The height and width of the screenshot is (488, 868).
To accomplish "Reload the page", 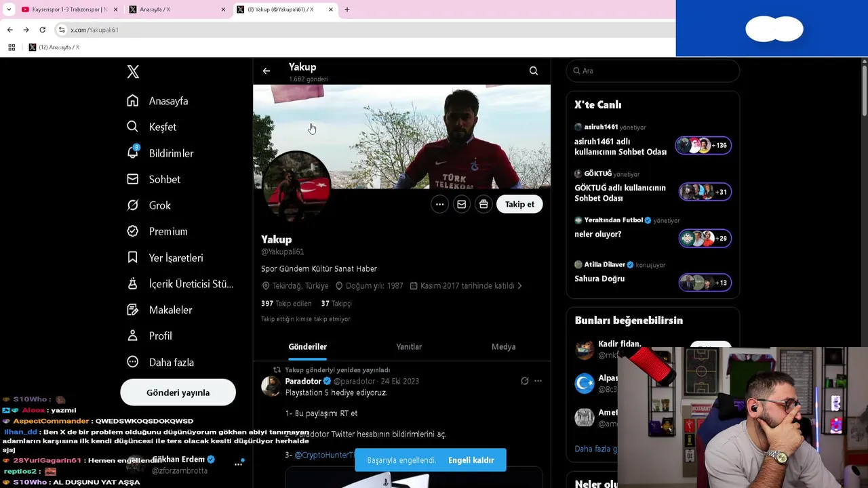I will (42, 30).
